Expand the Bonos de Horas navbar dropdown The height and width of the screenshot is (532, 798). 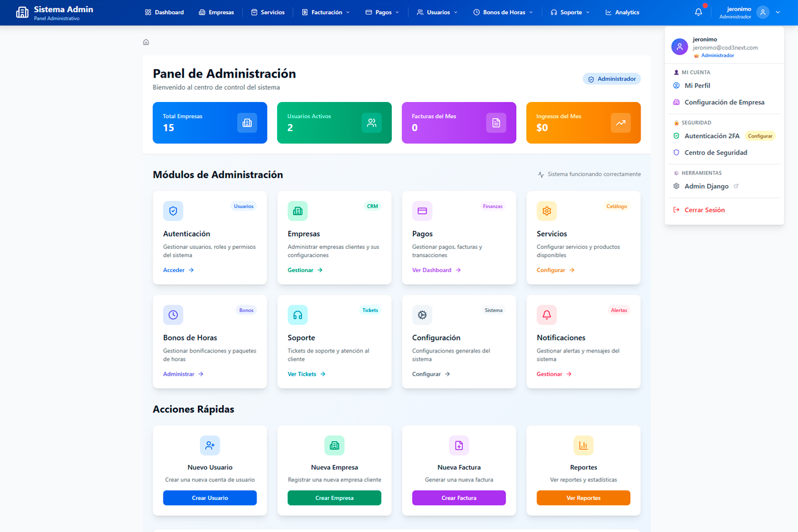503,12
